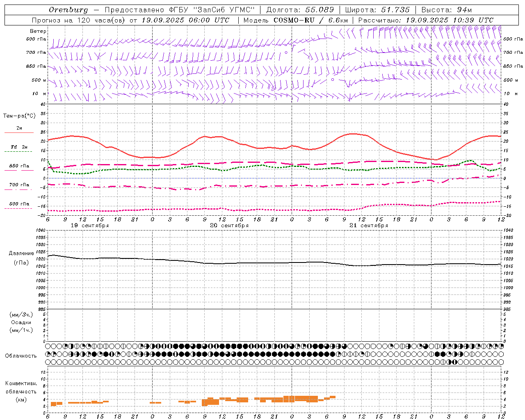Select the forecast start time 19.09.2025 06:00 UTC

pyautogui.click(x=185, y=20)
